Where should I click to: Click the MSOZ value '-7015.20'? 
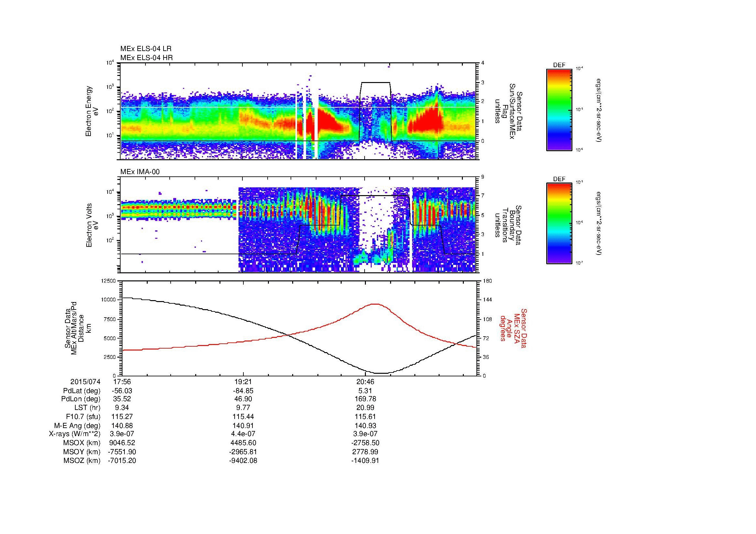[122, 461]
